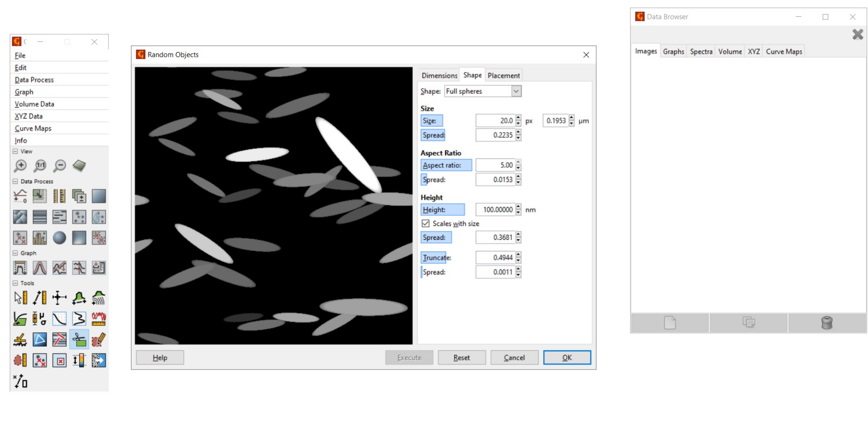Image resolution: width=868 pixels, height=421 pixels.
Task: Switch to the Placement tab
Action: point(503,75)
